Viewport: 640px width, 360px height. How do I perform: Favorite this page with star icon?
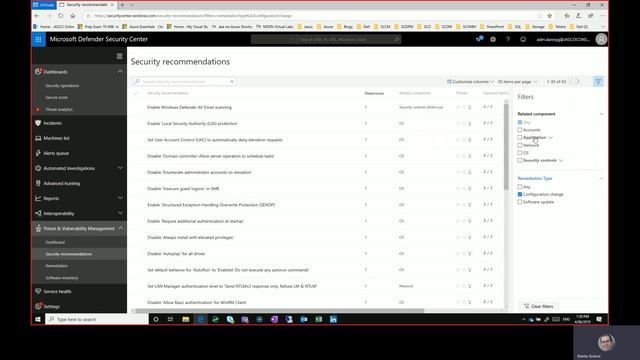[549, 16]
